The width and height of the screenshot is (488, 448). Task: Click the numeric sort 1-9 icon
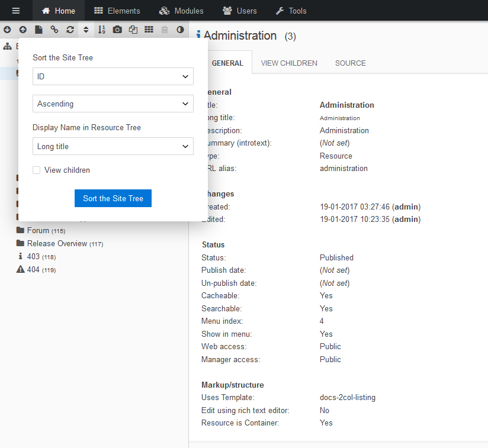pyautogui.click(x=102, y=30)
